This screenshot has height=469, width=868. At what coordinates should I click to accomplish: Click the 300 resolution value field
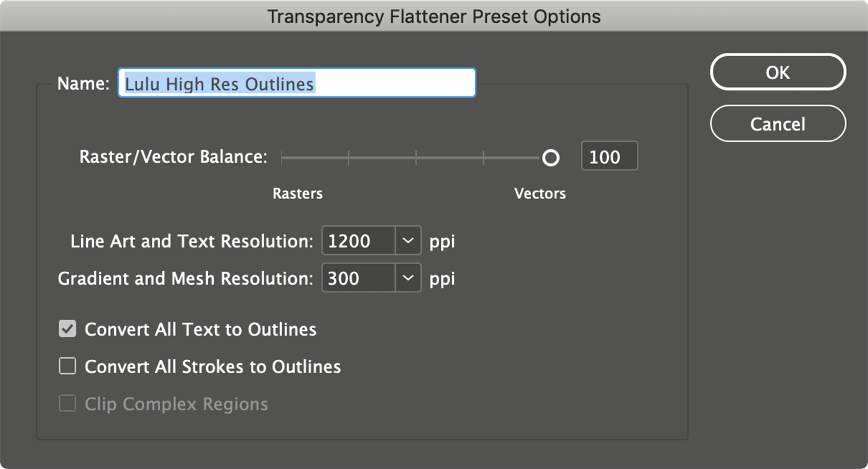click(359, 278)
